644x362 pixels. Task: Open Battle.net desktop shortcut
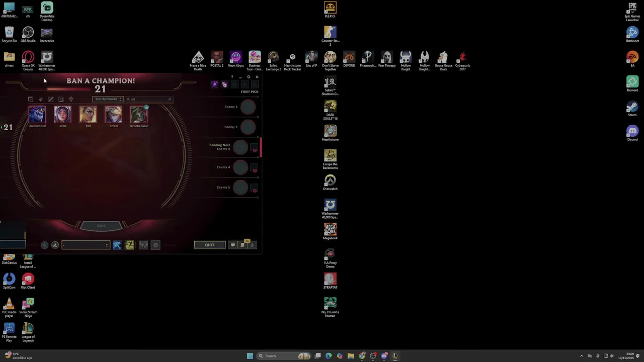point(632,35)
